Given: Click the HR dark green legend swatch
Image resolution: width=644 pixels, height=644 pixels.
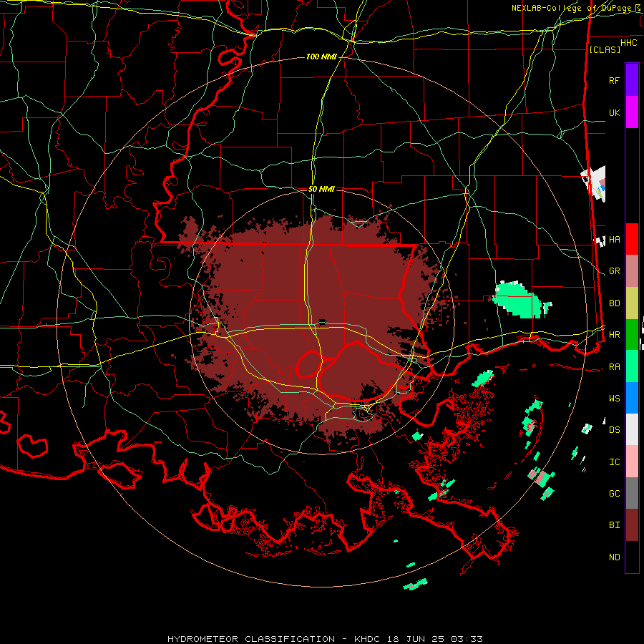Looking at the screenshot, I should [632, 334].
